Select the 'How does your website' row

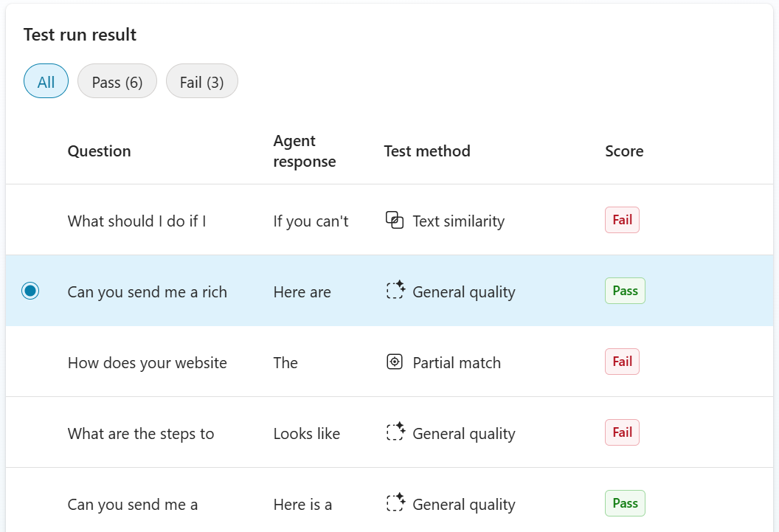point(147,362)
